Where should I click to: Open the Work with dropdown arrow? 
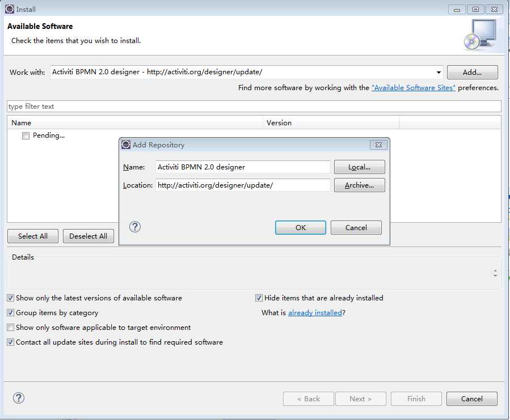point(439,72)
